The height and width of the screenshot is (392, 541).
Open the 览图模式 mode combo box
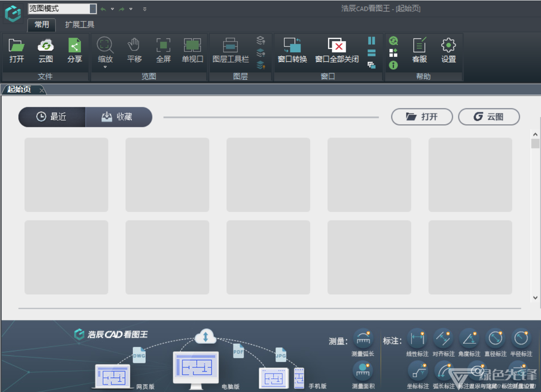pyautogui.click(x=62, y=9)
